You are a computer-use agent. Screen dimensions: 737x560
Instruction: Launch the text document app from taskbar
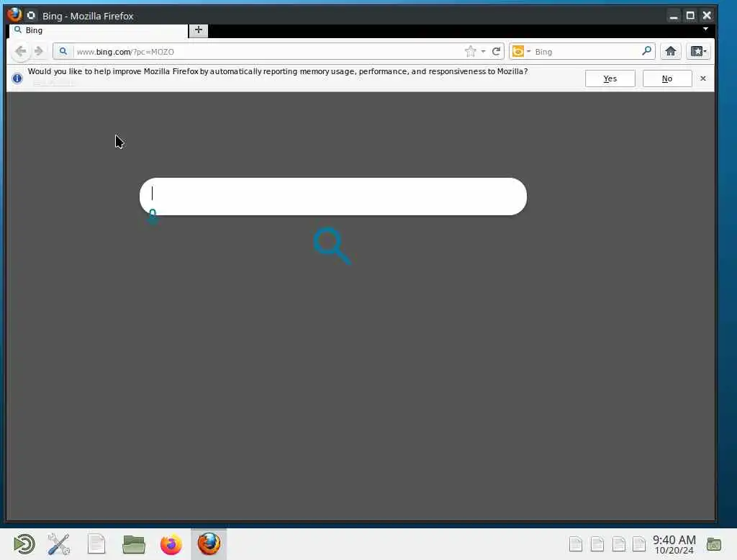point(96,544)
